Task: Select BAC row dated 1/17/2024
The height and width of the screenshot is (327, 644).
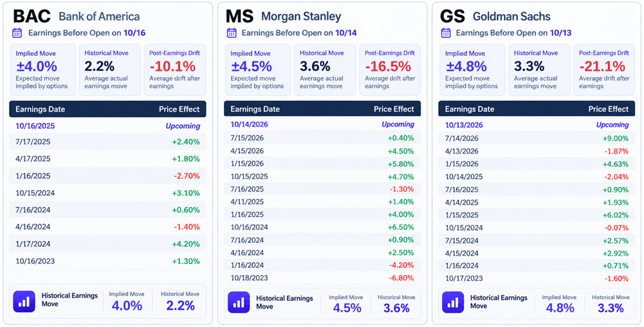Action: point(107,243)
